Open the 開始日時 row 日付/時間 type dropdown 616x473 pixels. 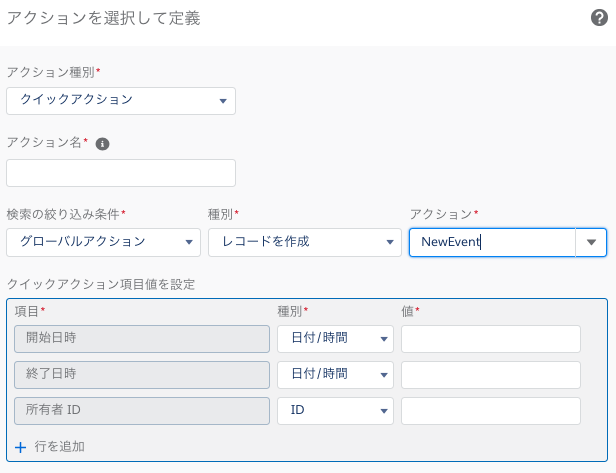click(336, 339)
